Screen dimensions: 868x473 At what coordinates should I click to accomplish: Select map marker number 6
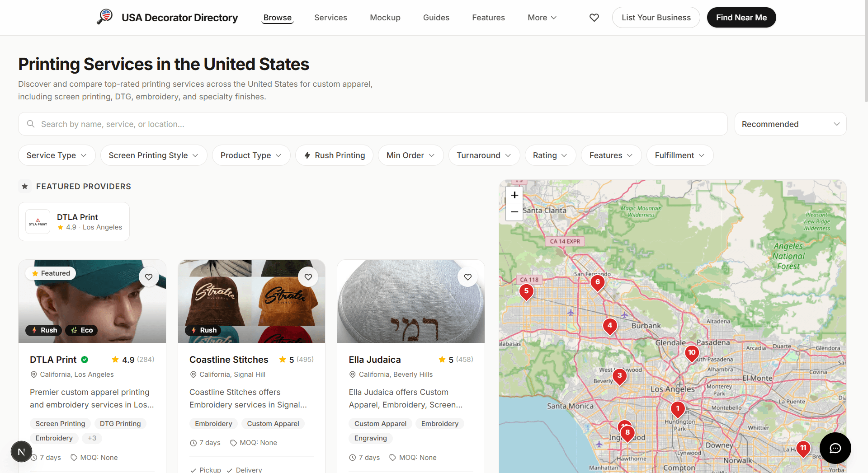(x=598, y=283)
